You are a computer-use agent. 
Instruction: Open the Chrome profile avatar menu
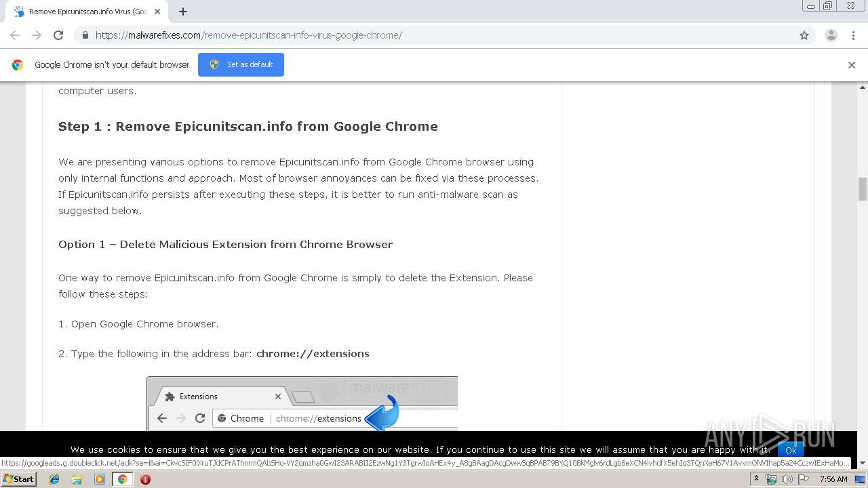click(831, 35)
